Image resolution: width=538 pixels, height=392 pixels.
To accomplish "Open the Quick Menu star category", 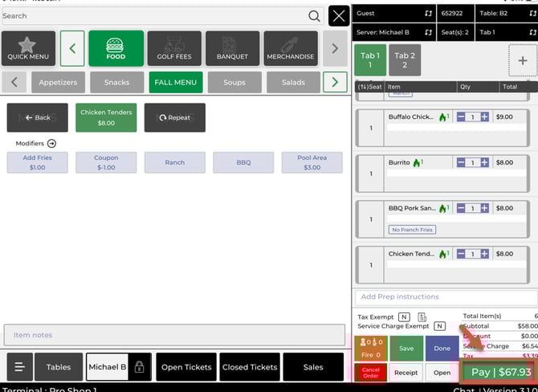I will click(x=29, y=48).
